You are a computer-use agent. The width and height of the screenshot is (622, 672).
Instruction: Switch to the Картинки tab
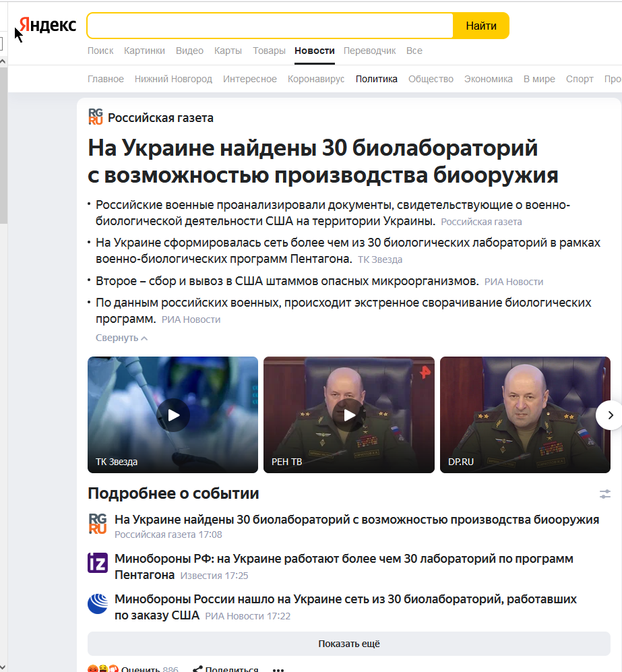(144, 51)
